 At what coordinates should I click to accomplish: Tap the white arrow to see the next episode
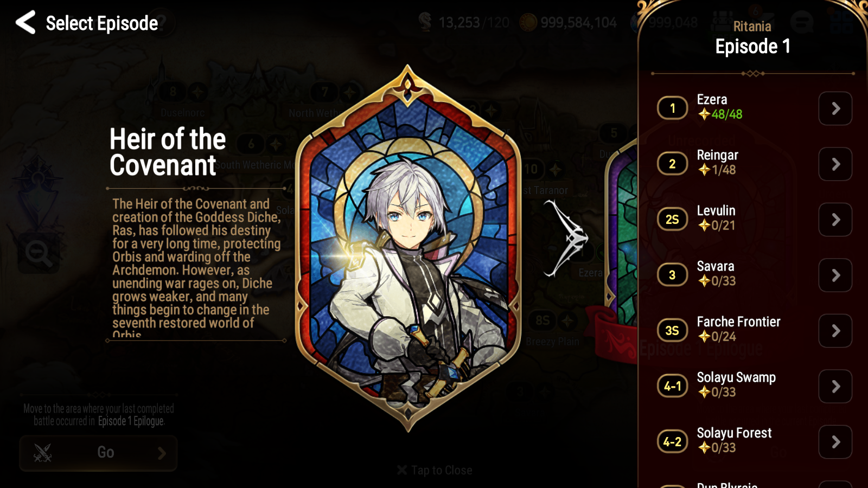point(566,237)
